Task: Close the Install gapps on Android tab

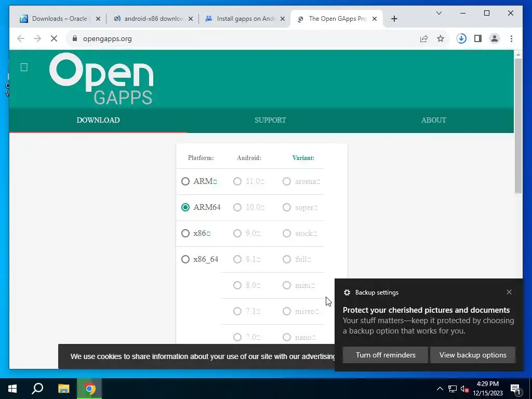Action: click(x=282, y=19)
